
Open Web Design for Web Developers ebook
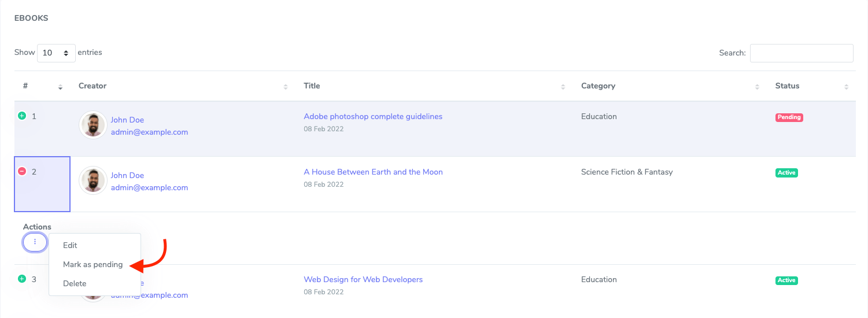pyautogui.click(x=363, y=279)
